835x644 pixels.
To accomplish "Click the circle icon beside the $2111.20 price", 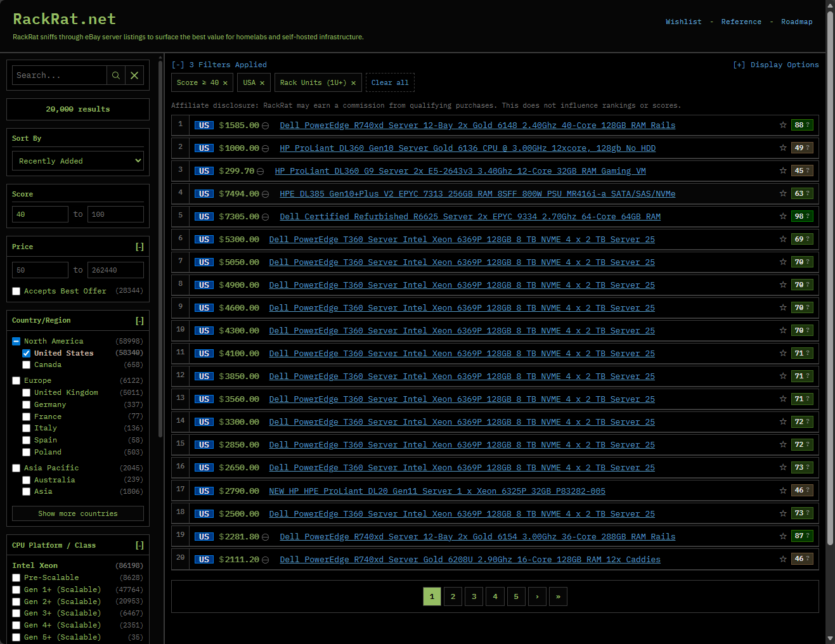I will [266, 560].
